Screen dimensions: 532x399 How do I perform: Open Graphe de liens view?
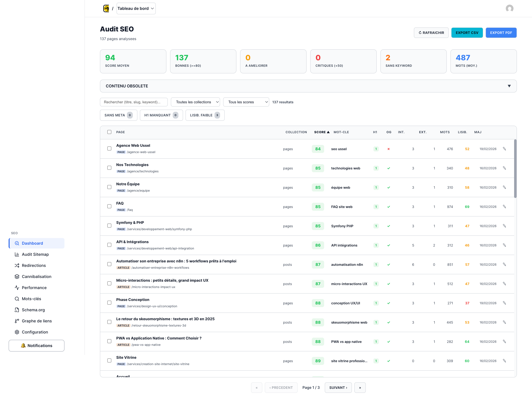(x=37, y=321)
